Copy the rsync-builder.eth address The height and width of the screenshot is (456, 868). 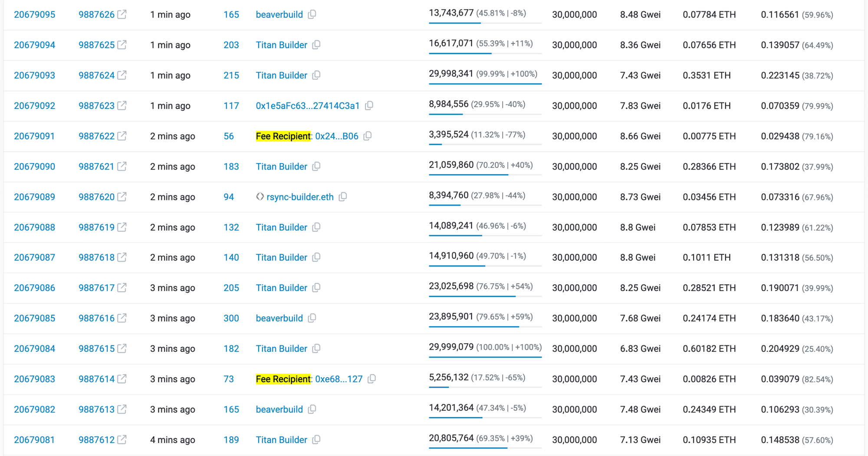(x=343, y=197)
